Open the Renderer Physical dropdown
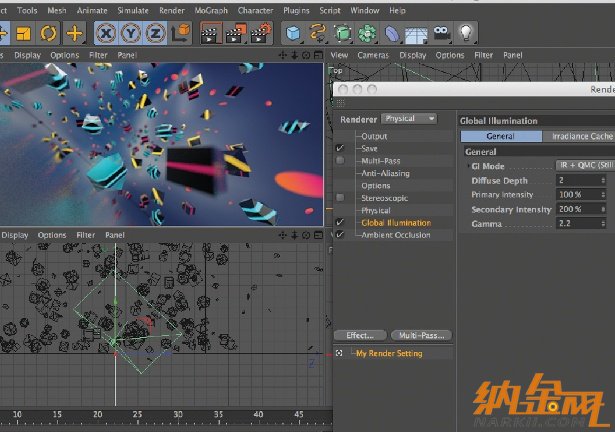Screen dimensions: 615x432 click(409, 118)
